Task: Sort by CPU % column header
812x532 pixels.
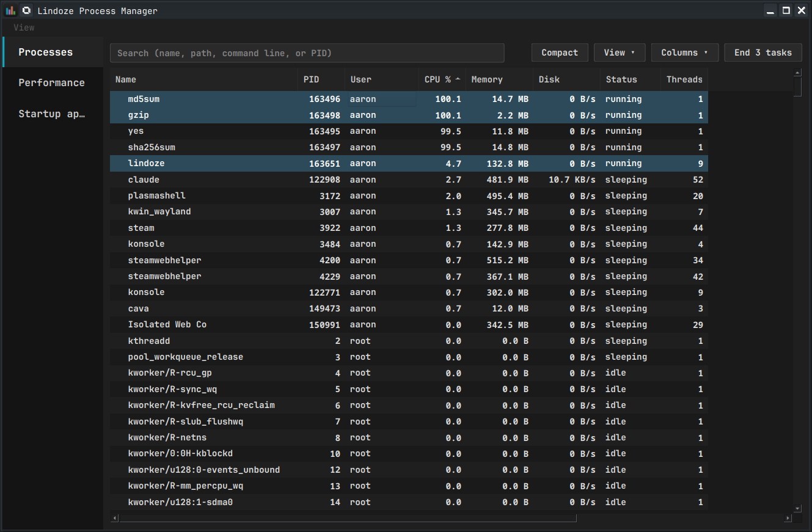Action: coord(442,79)
